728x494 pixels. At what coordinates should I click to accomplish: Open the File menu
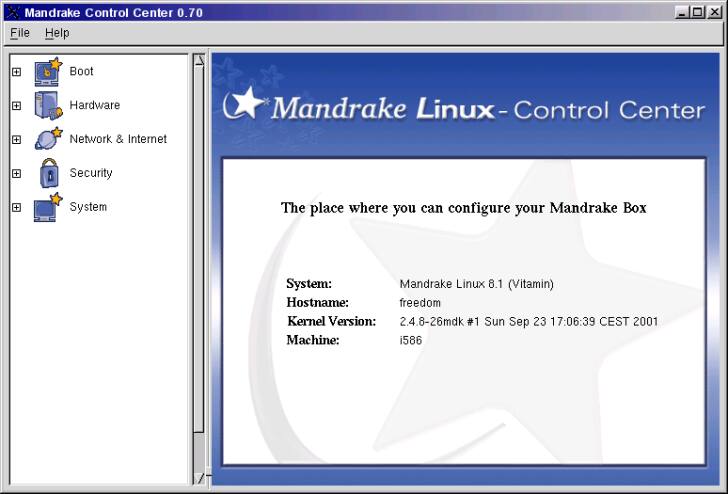20,33
